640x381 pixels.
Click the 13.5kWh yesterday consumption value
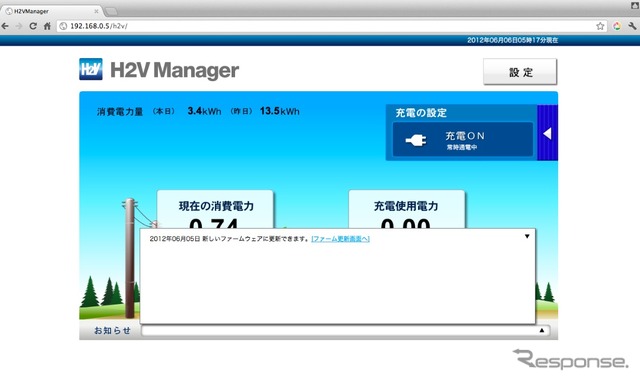tap(280, 111)
